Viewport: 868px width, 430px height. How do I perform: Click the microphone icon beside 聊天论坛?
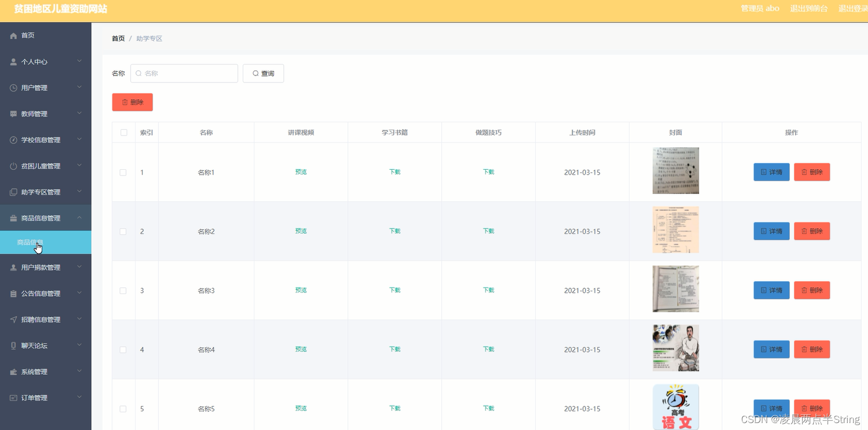pos(13,345)
